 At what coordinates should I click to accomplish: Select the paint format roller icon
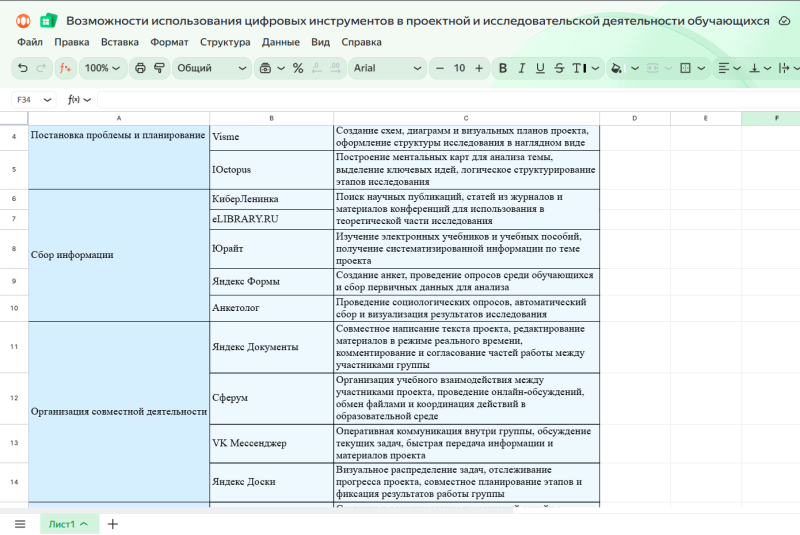point(159,68)
